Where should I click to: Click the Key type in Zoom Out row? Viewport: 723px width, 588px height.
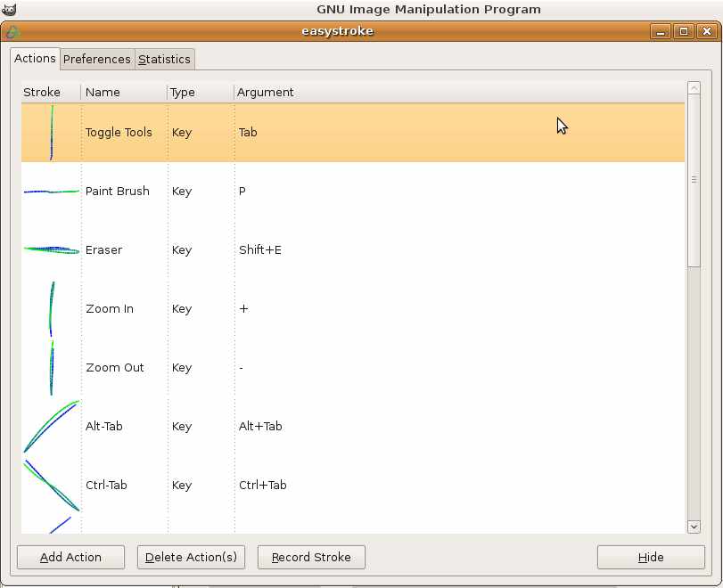182,368
